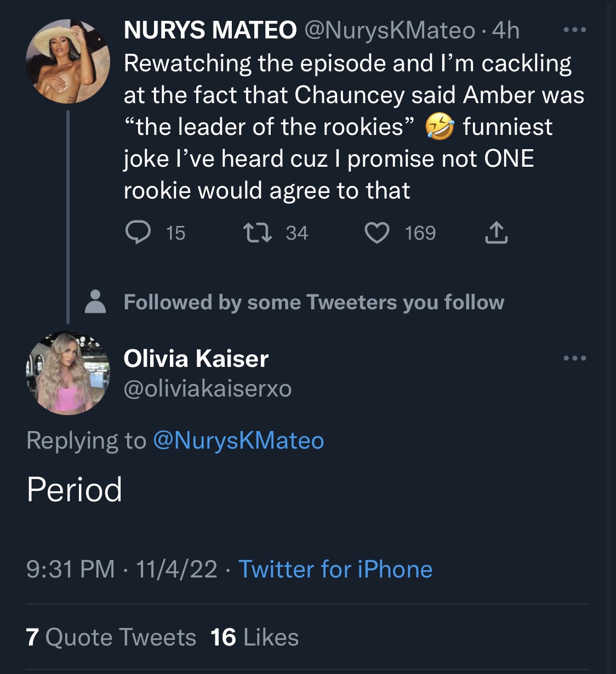View the 16 Likes list
The height and width of the screenshot is (674, 616).
[254, 637]
